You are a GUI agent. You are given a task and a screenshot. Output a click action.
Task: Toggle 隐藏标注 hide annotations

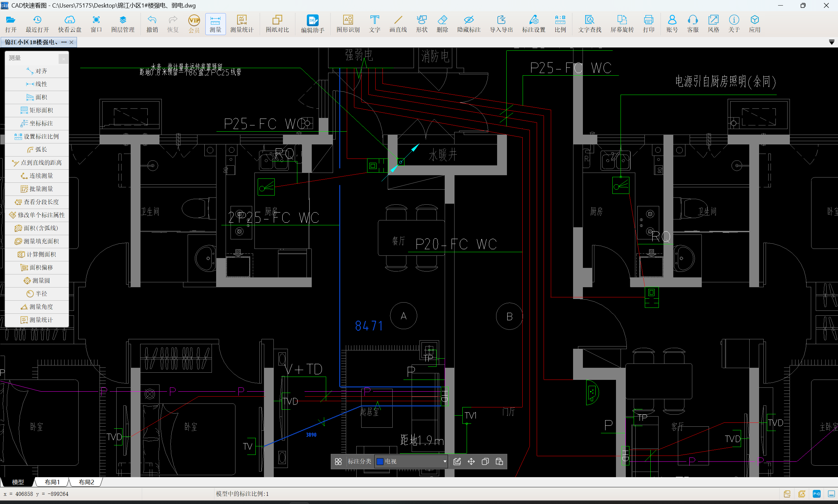[x=469, y=24]
